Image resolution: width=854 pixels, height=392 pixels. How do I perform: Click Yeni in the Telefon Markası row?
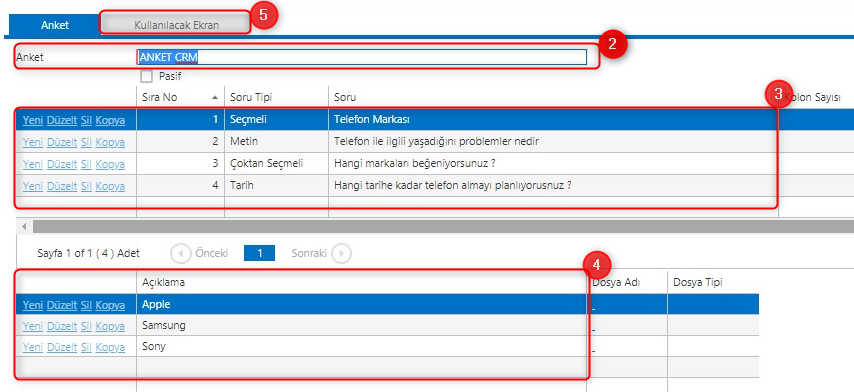coord(33,120)
